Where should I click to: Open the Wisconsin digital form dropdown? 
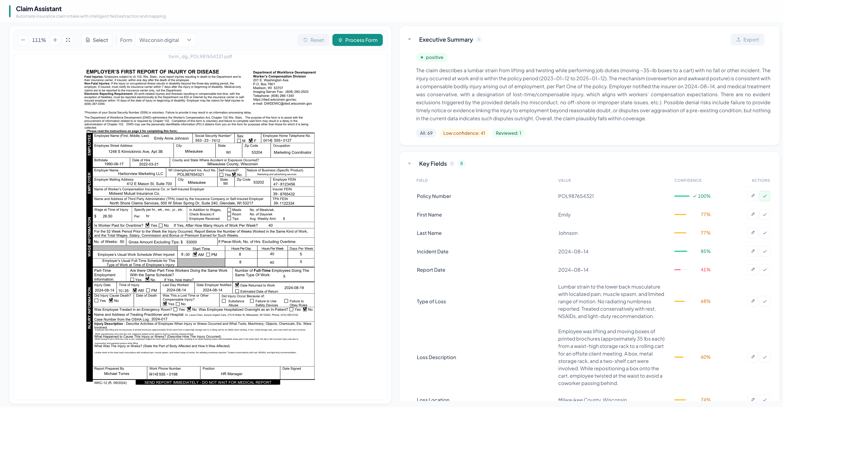(x=165, y=40)
